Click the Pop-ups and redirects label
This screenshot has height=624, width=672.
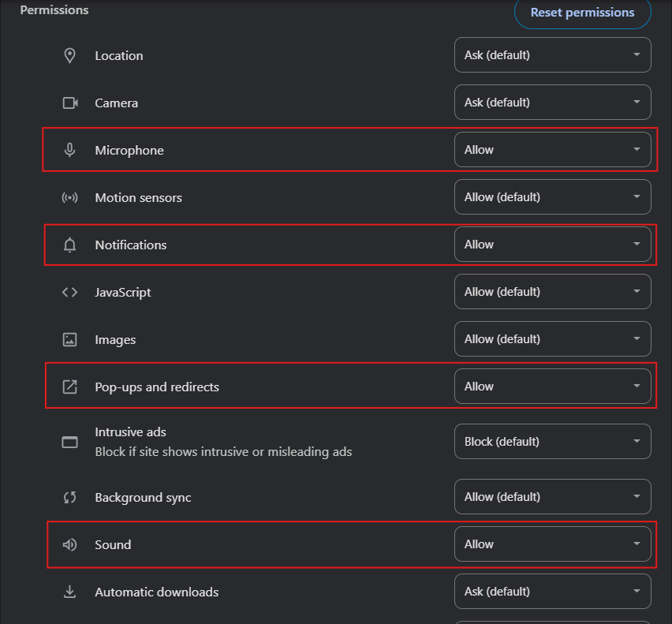click(x=157, y=387)
